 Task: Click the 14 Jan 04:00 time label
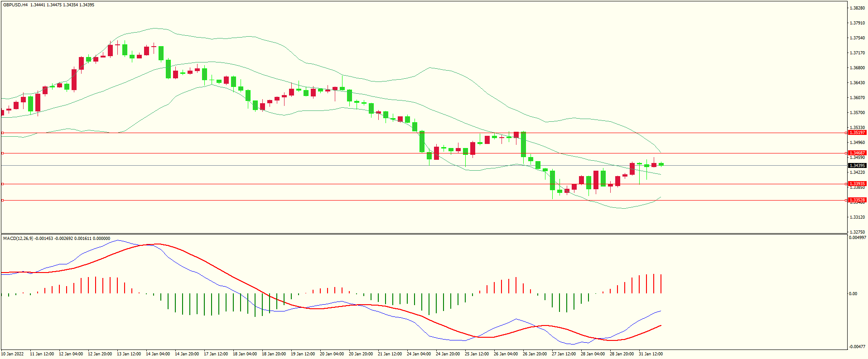(x=158, y=354)
